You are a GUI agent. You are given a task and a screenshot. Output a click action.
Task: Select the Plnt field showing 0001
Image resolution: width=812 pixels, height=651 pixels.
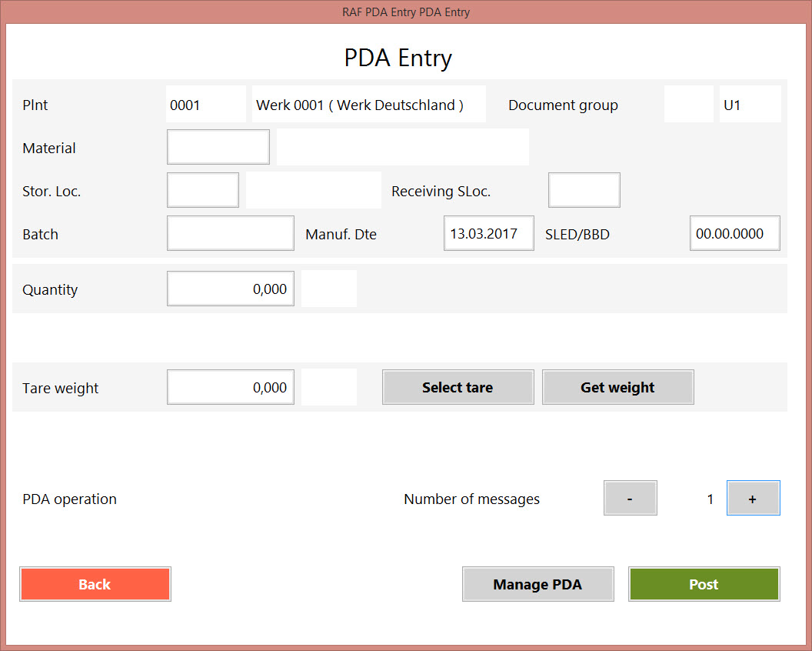(x=206, y=104)
